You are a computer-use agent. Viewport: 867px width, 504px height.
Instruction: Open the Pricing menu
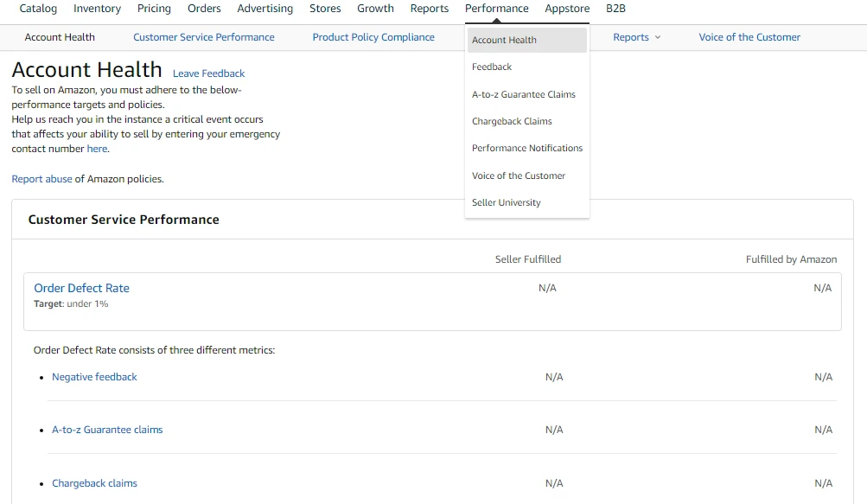coord(154,9)
